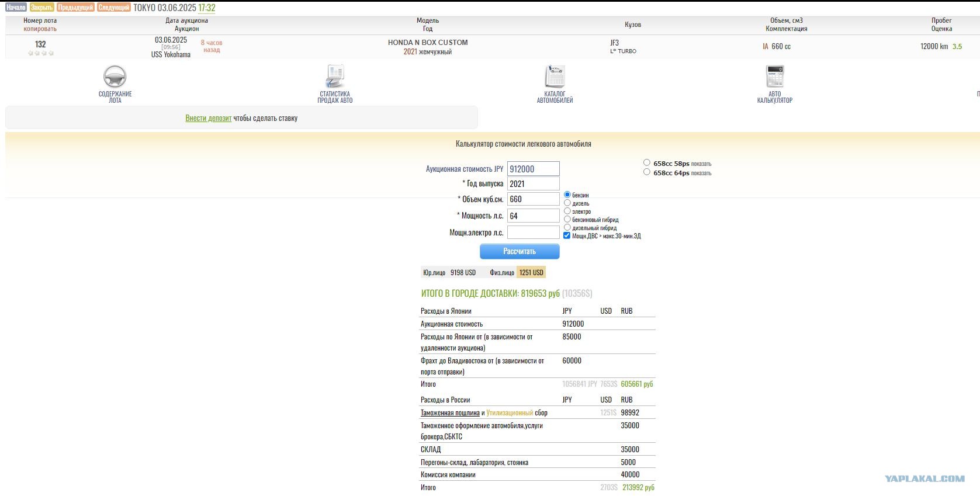Show details for the 658cc 58ps option
The width and height of the screenshot is (980, 496).
(701, 164)
